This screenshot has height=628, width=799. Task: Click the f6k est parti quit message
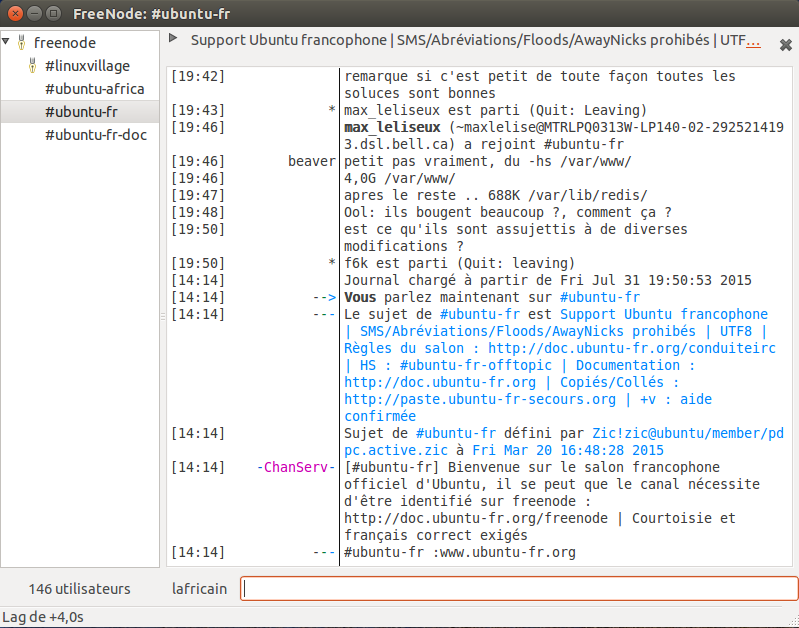460,263
